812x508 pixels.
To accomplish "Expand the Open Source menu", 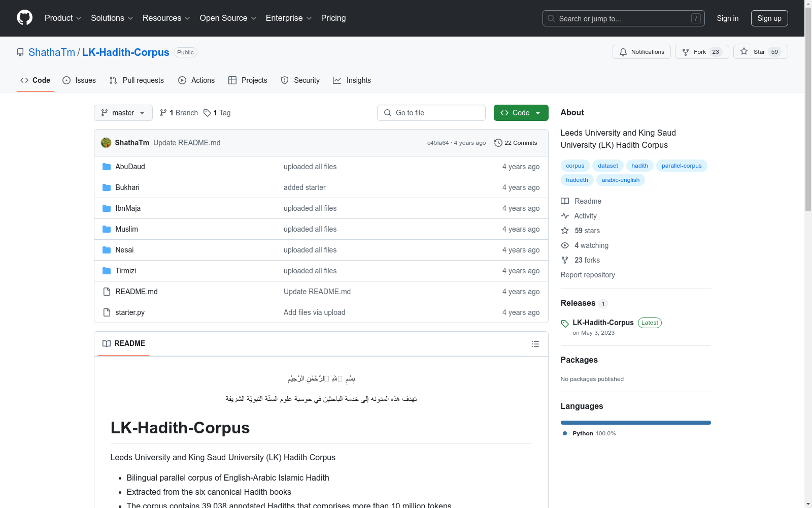I will pos(228,18).
